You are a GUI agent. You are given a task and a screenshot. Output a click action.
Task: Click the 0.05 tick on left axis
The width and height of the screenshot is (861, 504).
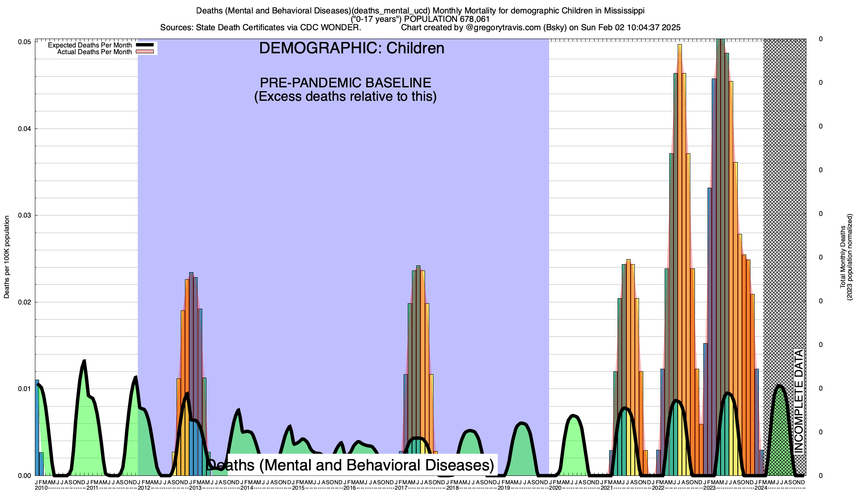24,42
